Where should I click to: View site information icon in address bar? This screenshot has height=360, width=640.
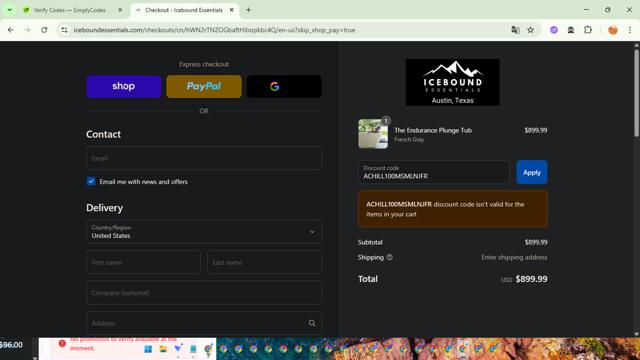[x=64, y=30]
